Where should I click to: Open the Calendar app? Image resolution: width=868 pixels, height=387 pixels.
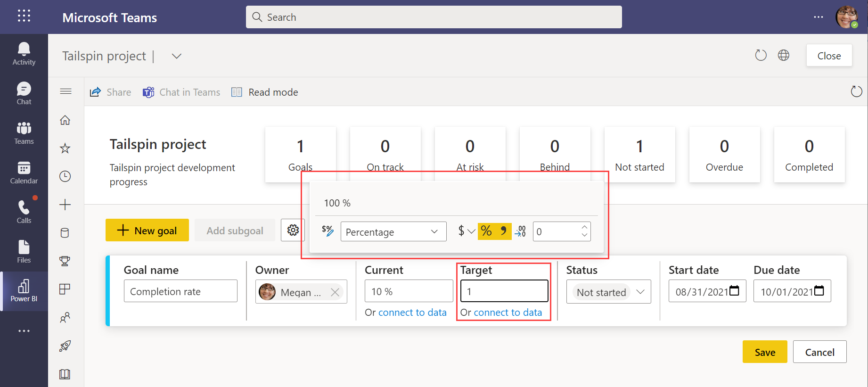[24, 173]
